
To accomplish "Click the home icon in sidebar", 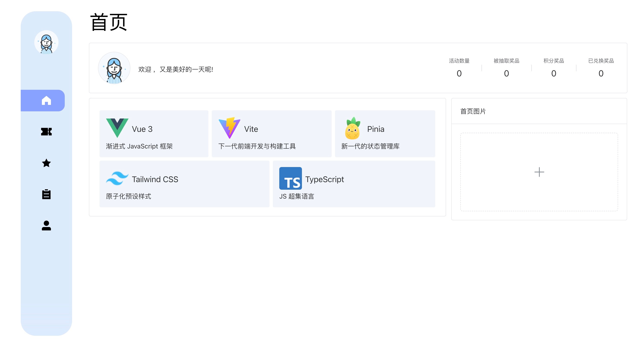I will tap(46, 101).
